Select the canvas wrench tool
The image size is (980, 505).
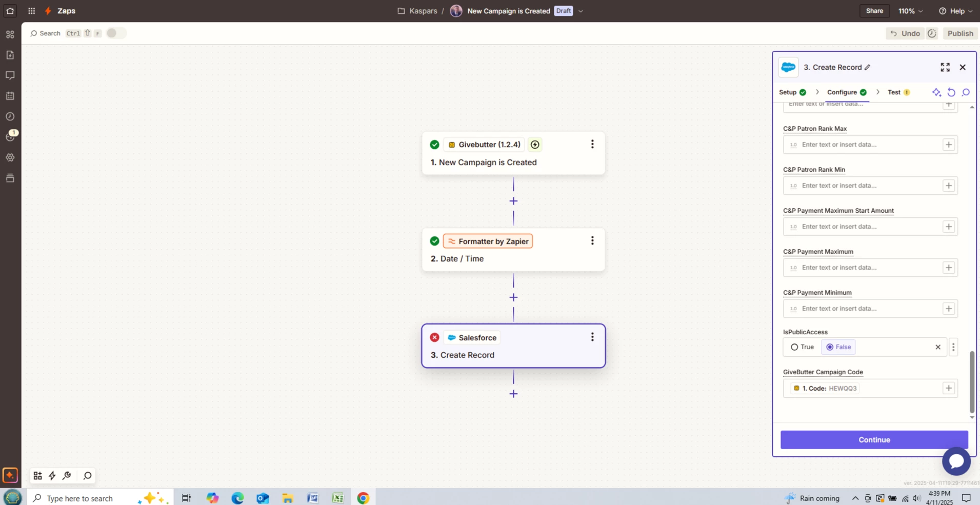pyautogui.click(x=67, y=476)
